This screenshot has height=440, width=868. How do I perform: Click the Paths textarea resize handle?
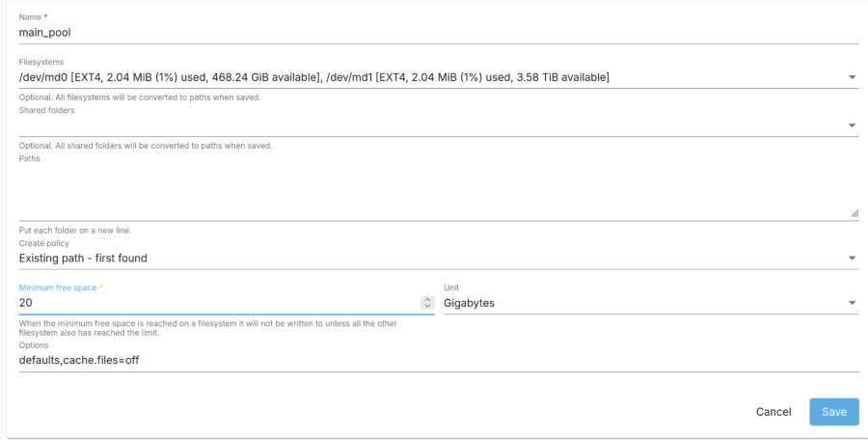pos(854,213)
